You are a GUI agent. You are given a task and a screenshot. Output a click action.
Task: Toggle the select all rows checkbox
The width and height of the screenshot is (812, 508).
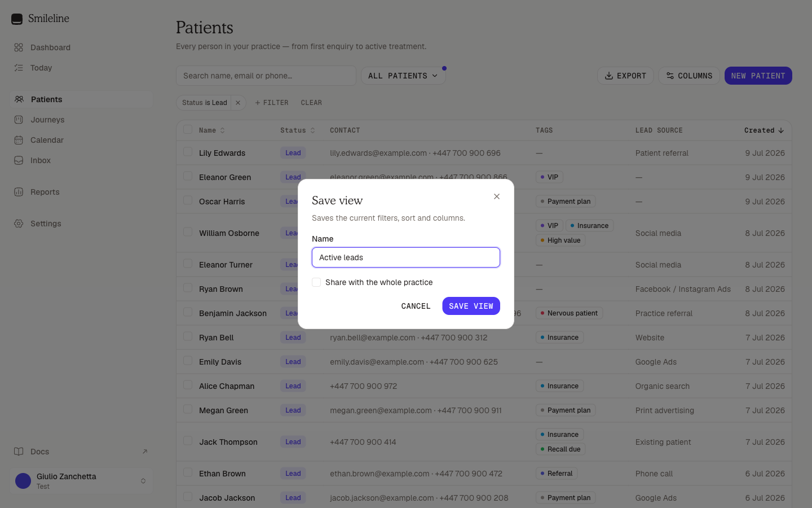(x=188, y=130)
